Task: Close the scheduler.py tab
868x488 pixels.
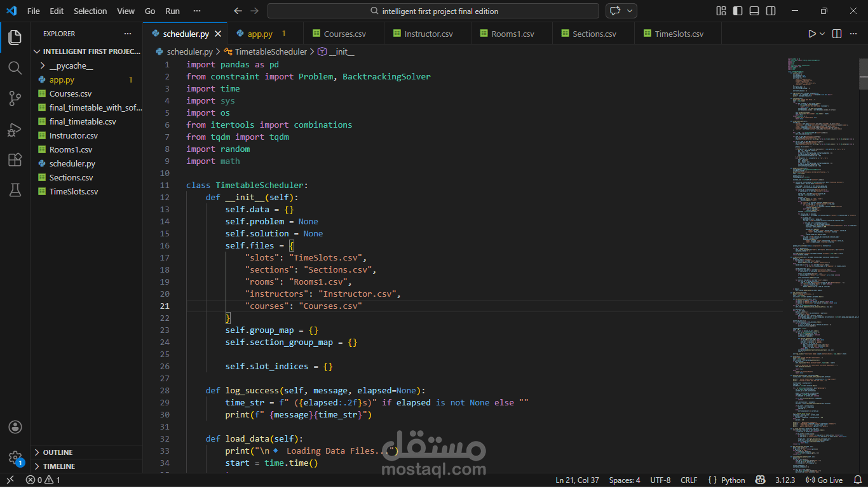Action: tap(218, 34)
